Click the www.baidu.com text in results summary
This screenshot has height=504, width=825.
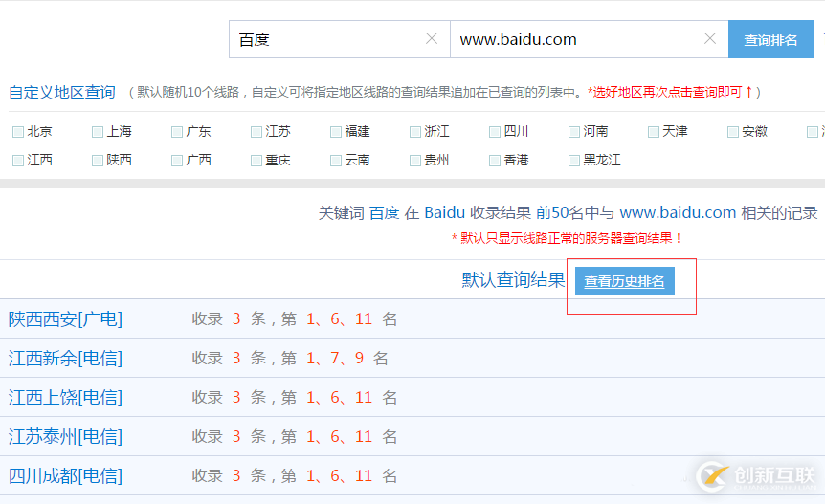point(678,213)
